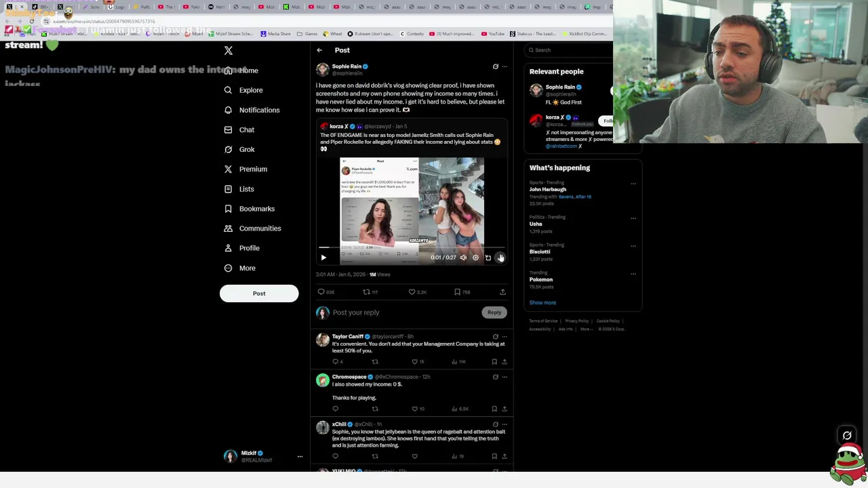Viewport: 868px width, 488px height.
Task: Open Bookmarks in the sidebar
Action: (x=249, y=209)
